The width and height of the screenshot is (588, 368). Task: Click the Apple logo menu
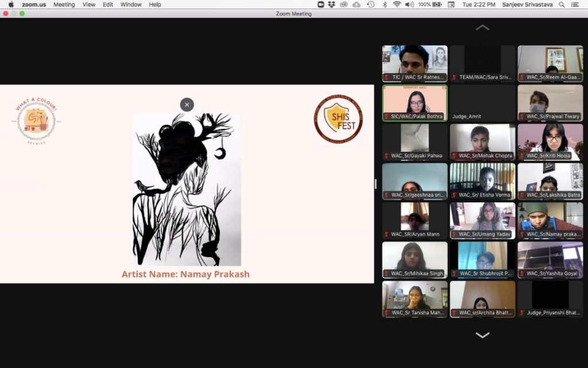click(x=11, y=5)
